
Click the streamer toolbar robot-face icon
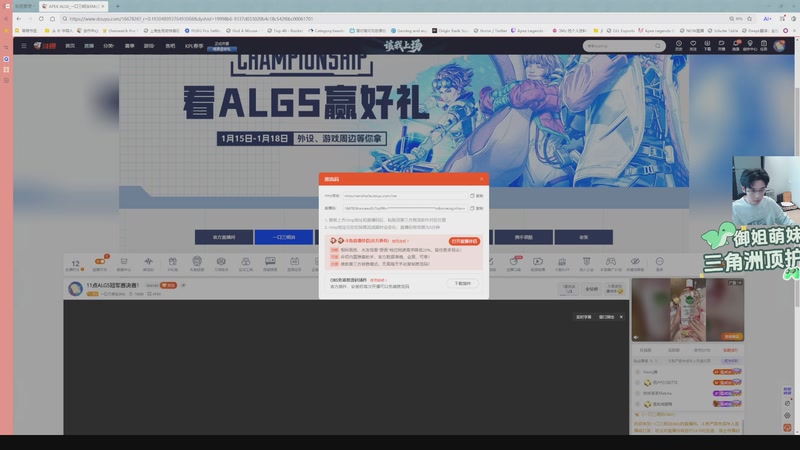123,262
